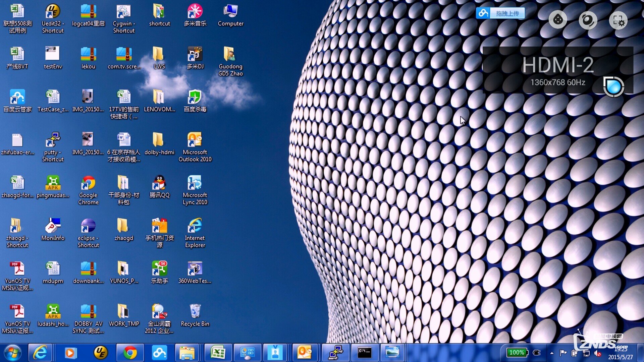Open UltraEdit from the taskbar

tap(100, 353)
